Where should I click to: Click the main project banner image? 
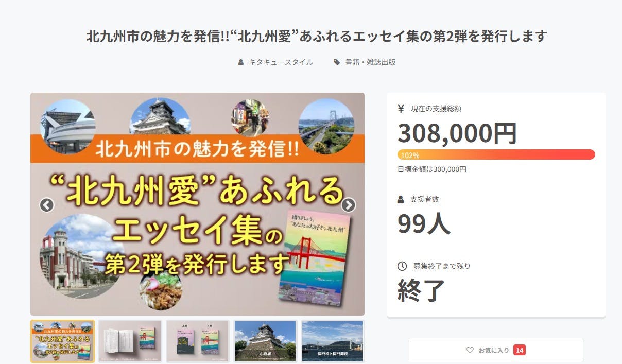pos(197,204)
